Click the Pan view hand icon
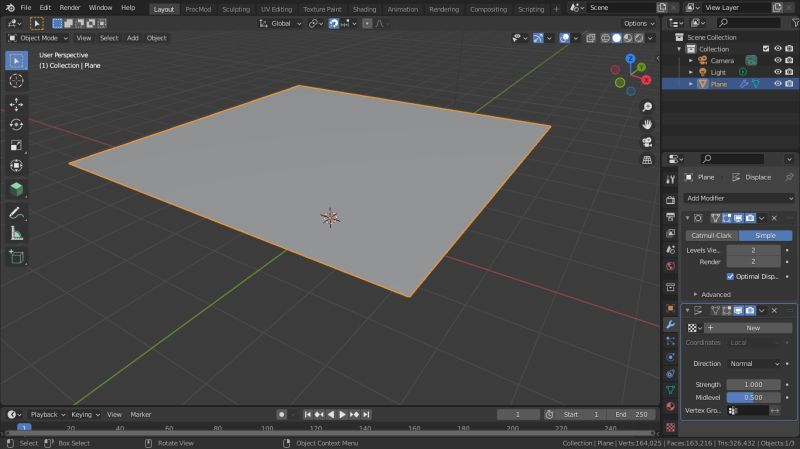The height and width of the screenshot is (449, 800). pyautogui.click(x=647, y=124)
